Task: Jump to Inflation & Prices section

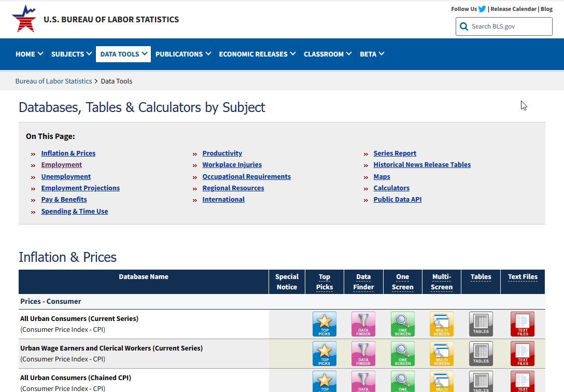Action: [68, 153]
